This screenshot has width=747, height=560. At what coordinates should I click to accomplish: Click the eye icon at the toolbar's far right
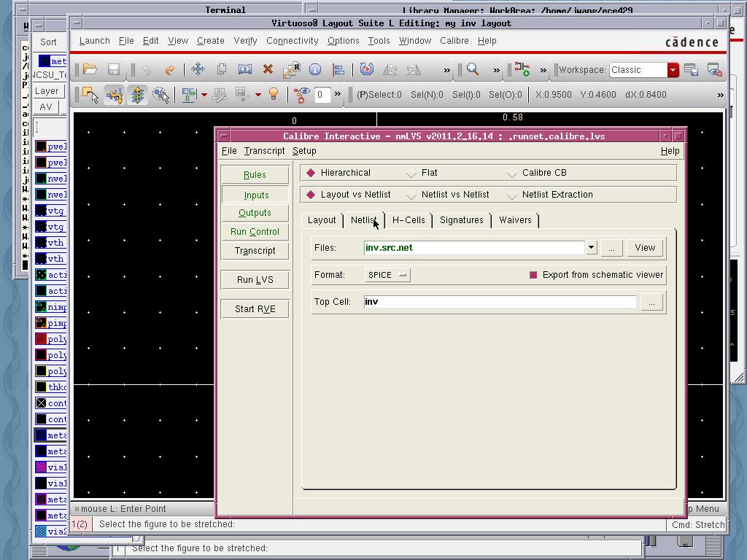coord(715,69)
